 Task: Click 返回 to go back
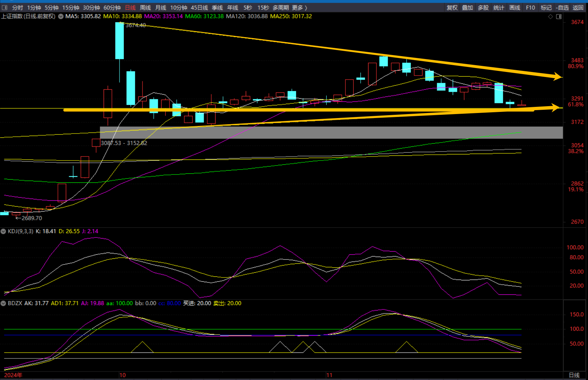(x=578, y=8)
